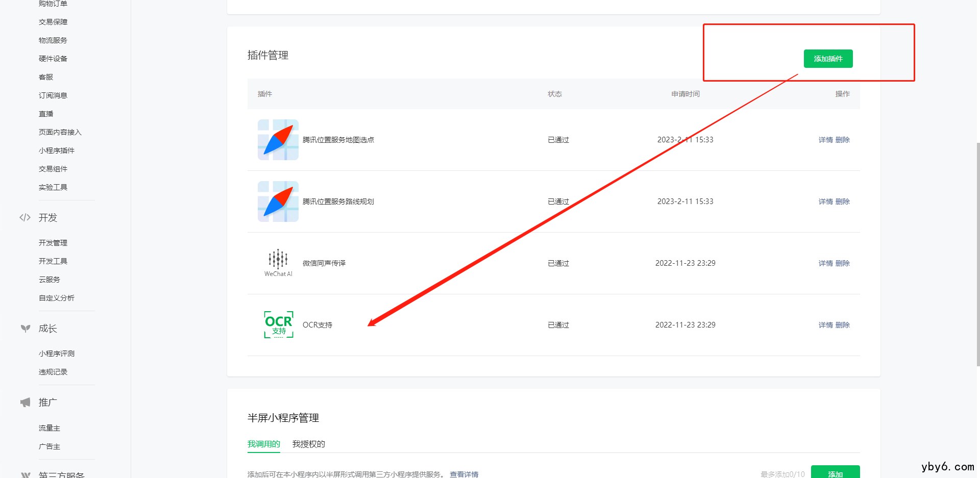
Task: Click the 成长 leaf icon in sidebar
Action: click(x=25, y=328)
